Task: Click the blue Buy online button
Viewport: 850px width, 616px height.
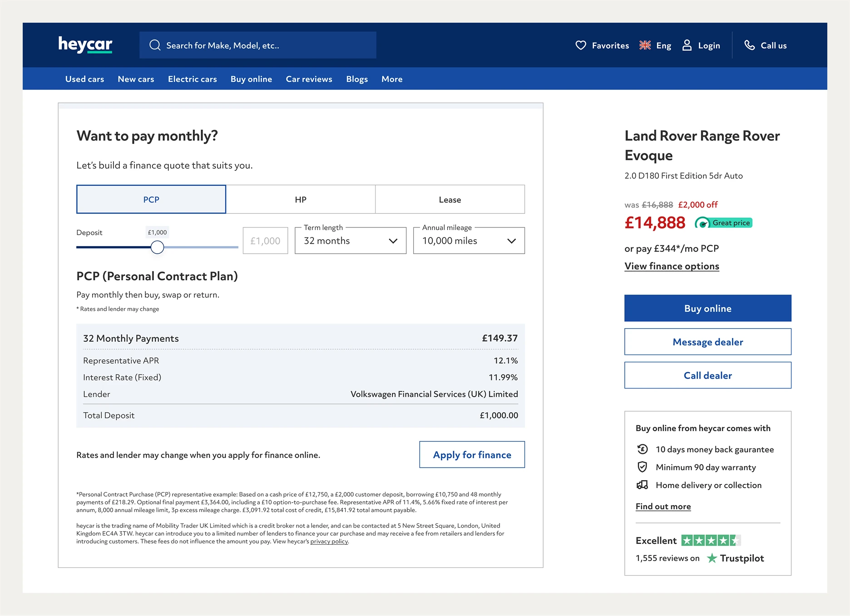Action: 707,308
